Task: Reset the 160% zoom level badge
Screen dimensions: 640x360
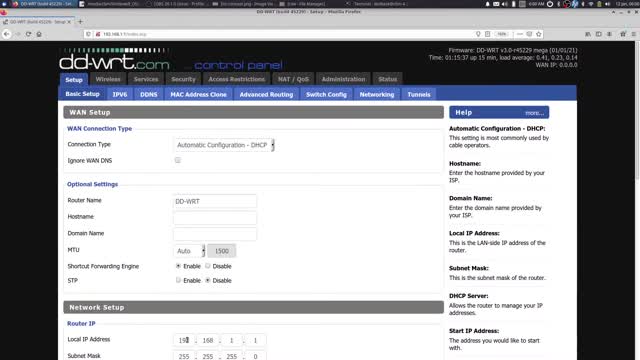Action: [502, 34]
